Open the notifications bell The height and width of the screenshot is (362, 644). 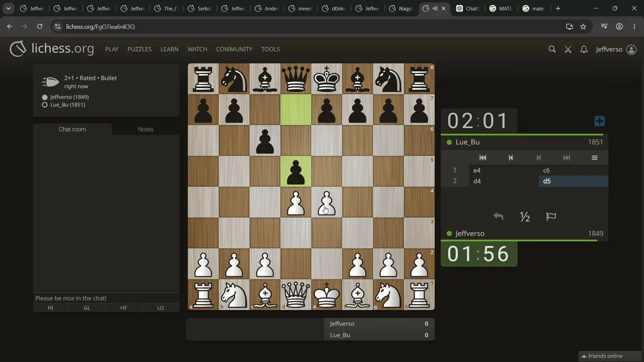(584, 49)
